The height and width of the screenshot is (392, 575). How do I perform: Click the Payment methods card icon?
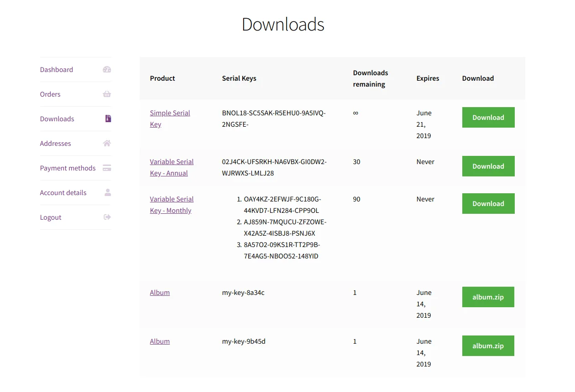(107, 168)
